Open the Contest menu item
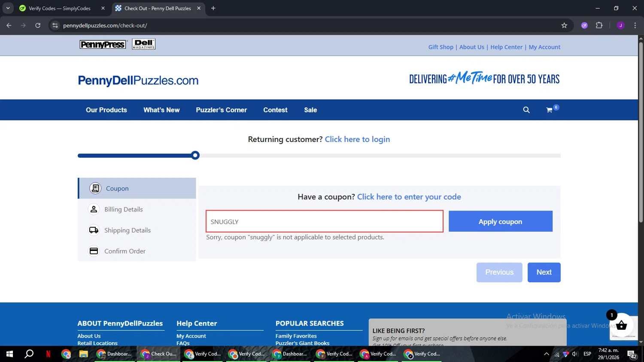The width and height of the screenshot is (644, 362). (275, 110)
